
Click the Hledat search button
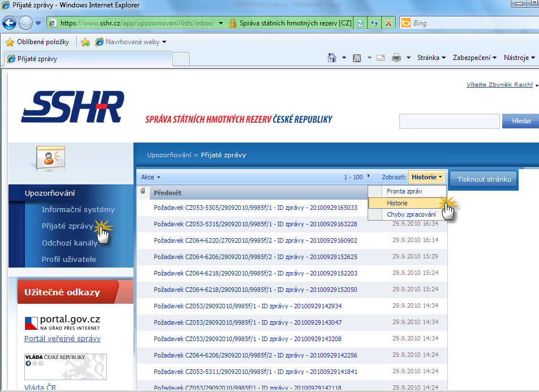pos(521,121)
